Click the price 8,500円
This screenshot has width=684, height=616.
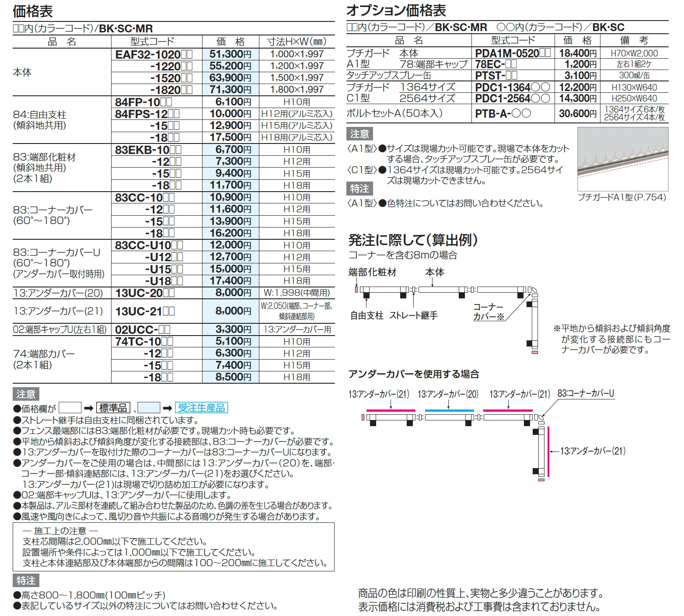[x=234, y=377]
